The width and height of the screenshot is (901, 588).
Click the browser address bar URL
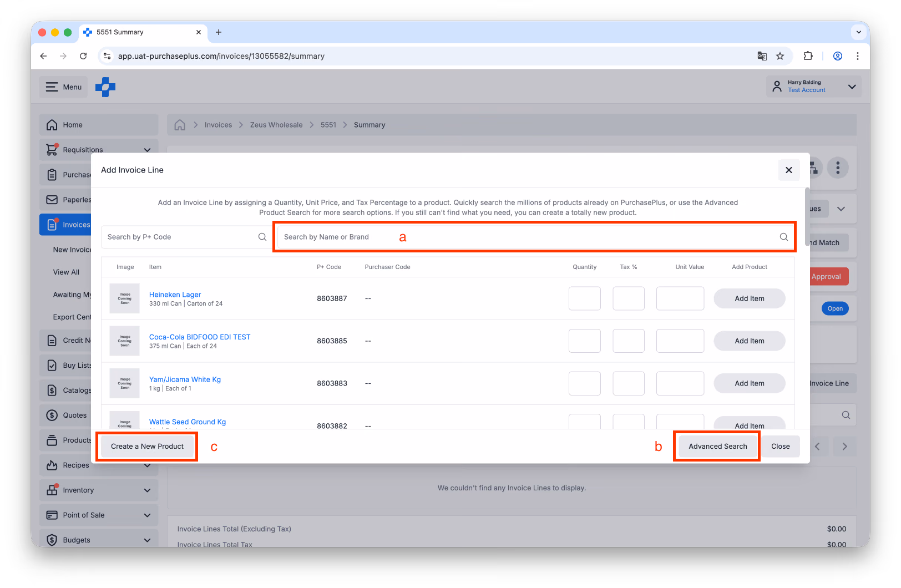[x=221, y=56]
